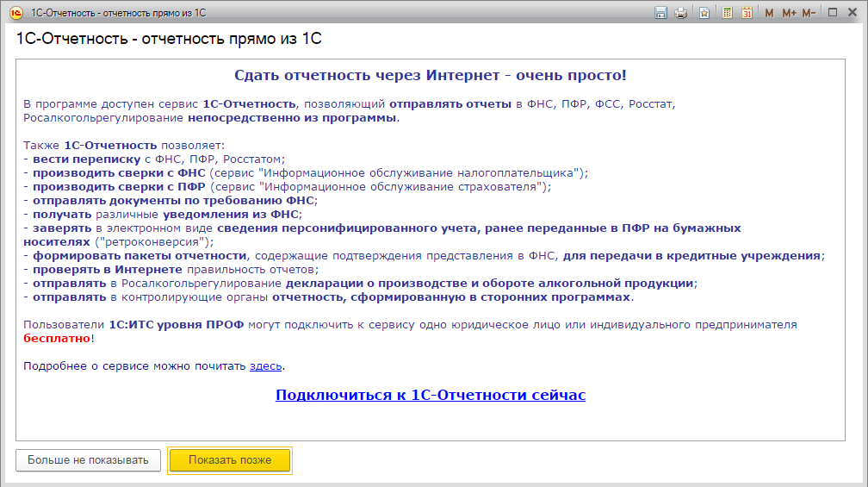Click the text 'проверять в Интернете'

tap(108, 270)
